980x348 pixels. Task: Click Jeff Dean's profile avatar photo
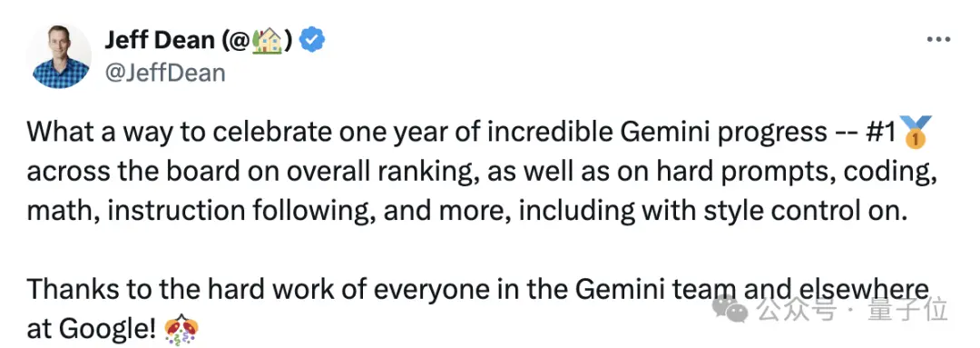pos(59,57)
